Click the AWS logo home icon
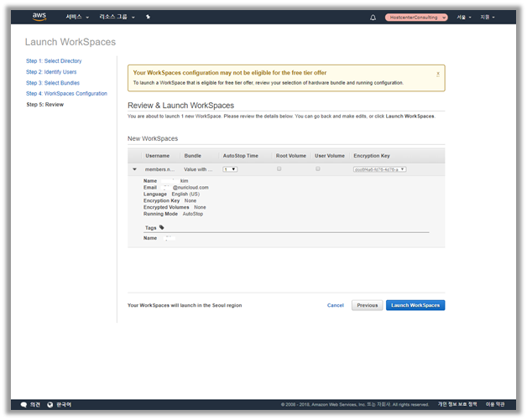The width and height of the screenshot is (527, 420). coord(39,16)
